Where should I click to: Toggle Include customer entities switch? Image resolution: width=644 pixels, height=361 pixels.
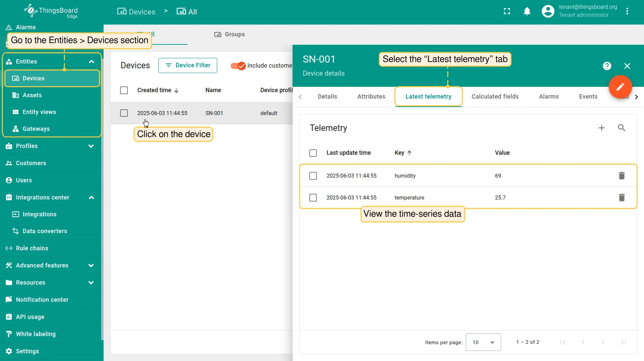click(238, 66)
